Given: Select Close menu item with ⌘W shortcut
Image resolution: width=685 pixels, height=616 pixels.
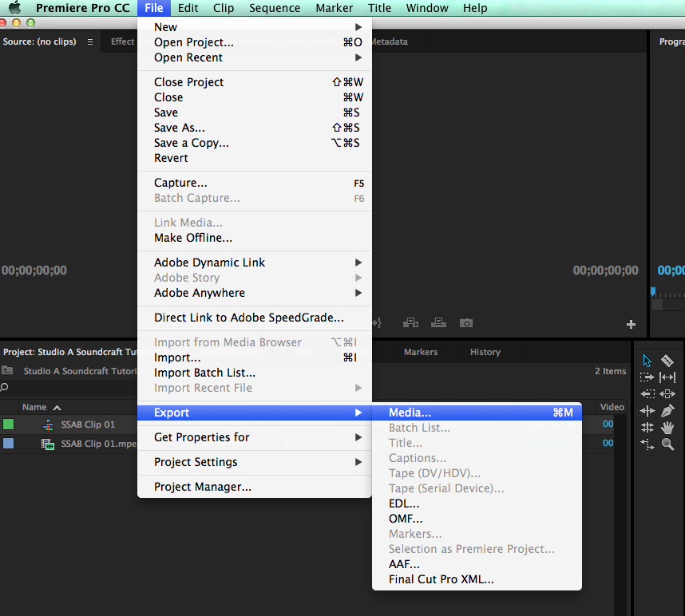Looking at the screenshot, I should 254,97.
